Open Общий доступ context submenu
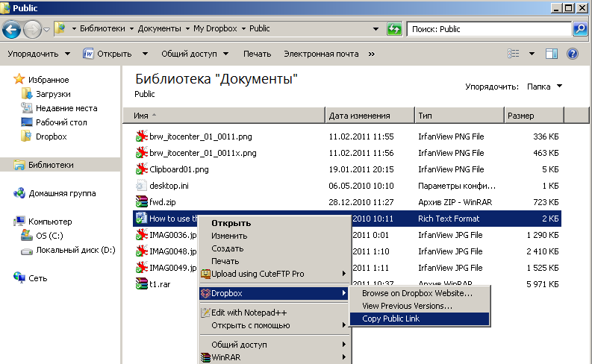This screenshot has width=592, height=364. [274, 345]
